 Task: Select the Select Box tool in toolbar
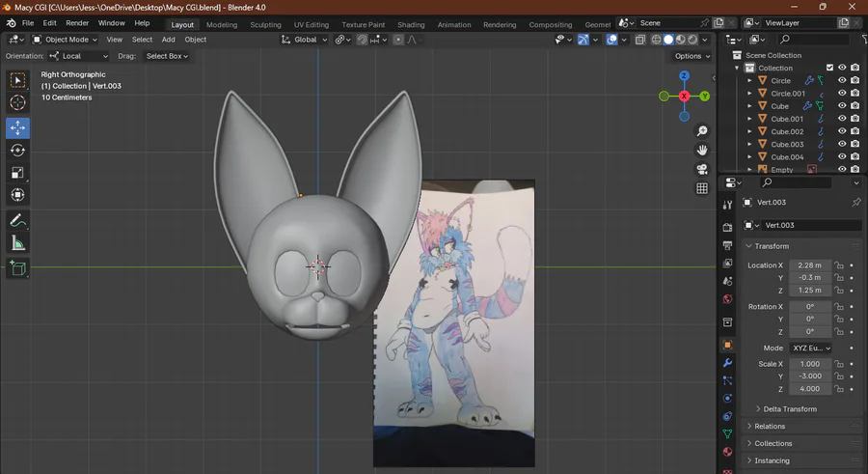(17, 80)
